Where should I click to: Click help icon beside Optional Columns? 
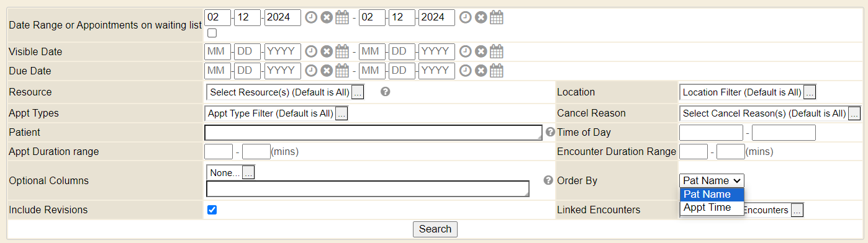(548, 180)
